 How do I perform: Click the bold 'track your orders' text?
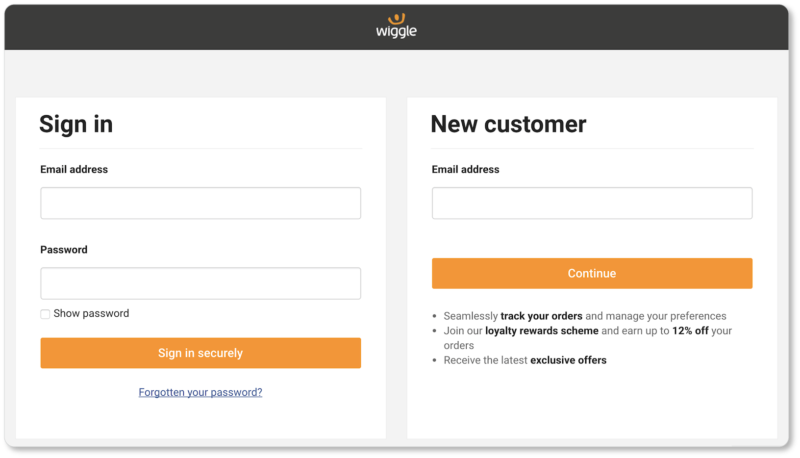(x=541, y=316)
